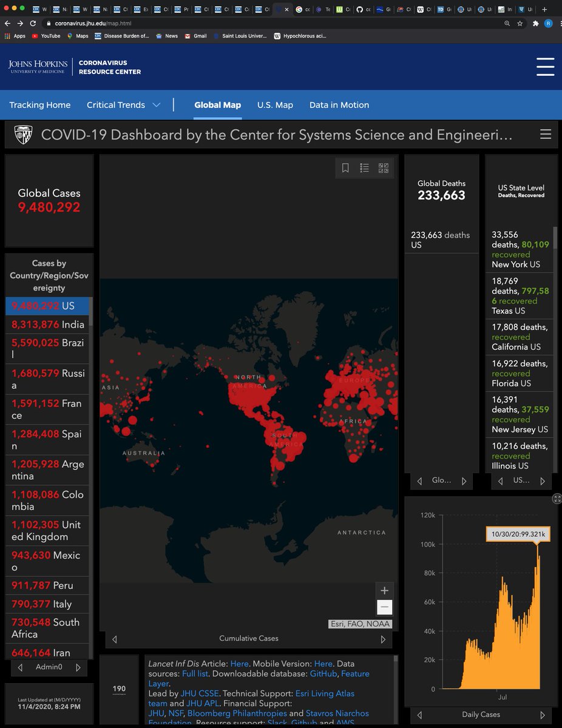The image size is (562, 728).
Task: Select Russia in the country list
Action: coord(47,379)
